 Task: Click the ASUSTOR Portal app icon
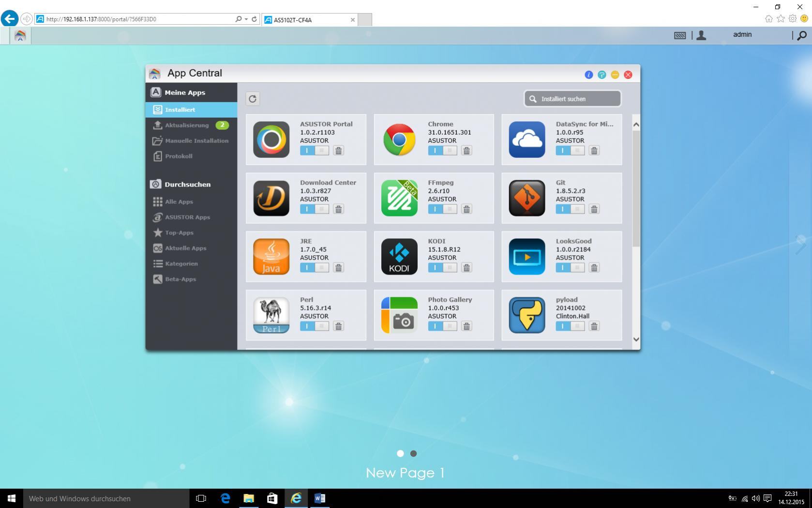coord(271,139)
